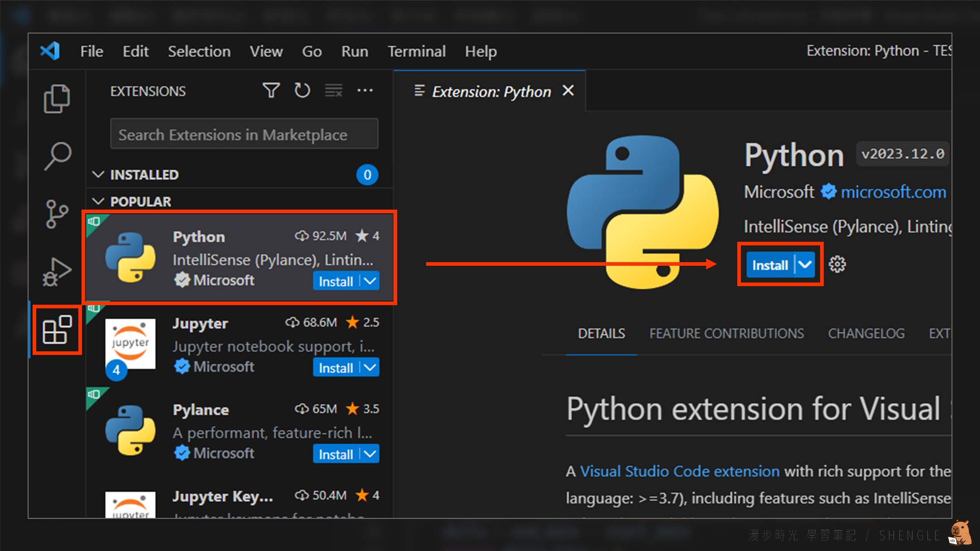Collapse the INSTALLED section
980x551 pixels.
98,175
